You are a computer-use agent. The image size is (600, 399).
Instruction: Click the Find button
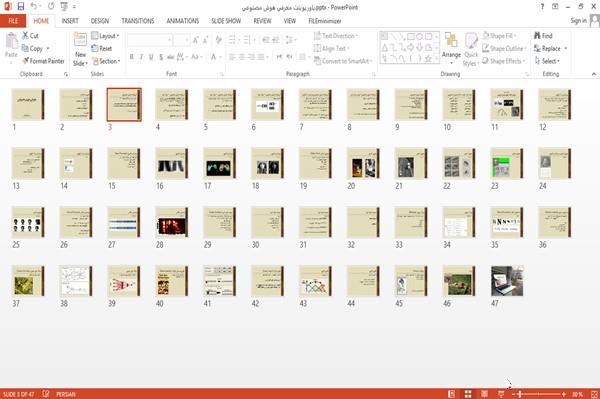543,36
